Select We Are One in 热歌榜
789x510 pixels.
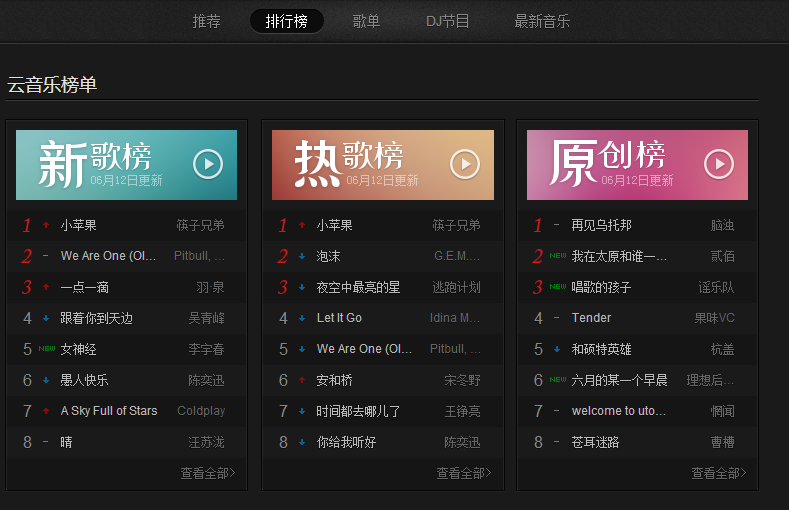click(364, 349)
